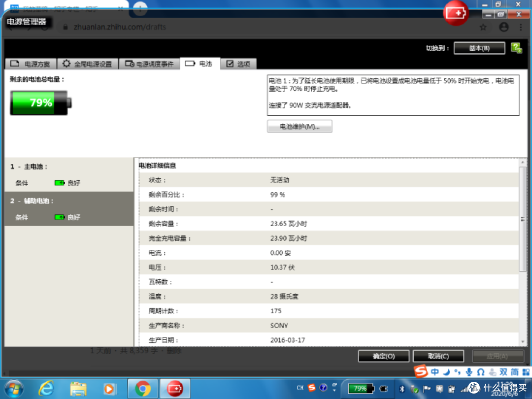Click the Sogou toolbar 简 icon
Image resolution: width=532 pixels, height=399 pixels.
click(x=514, y=372)
